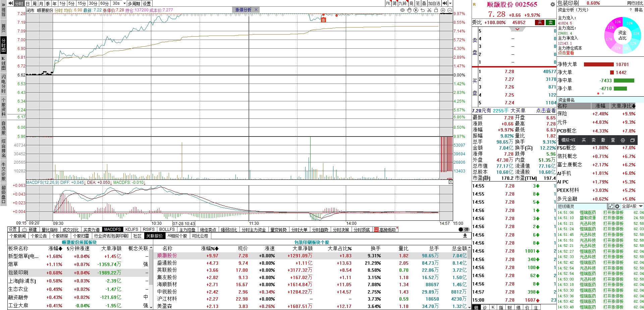
Task: Click the 同行对比 link
Action: tap(635, 3)
